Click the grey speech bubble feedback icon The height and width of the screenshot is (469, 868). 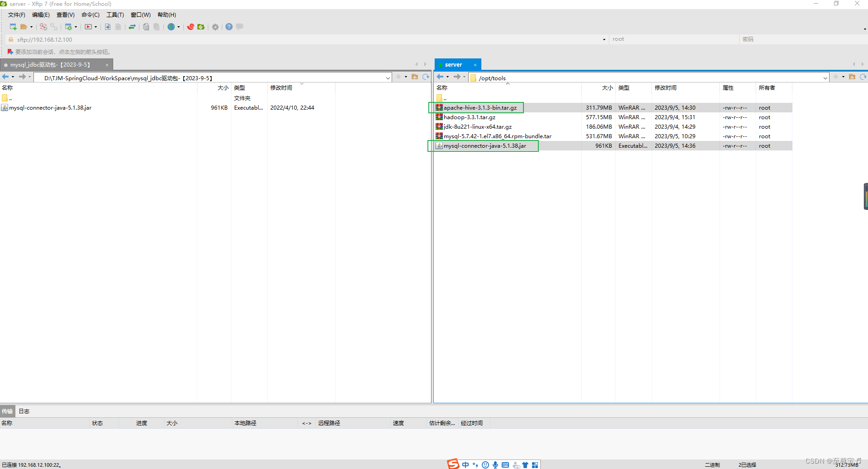(x=240, y=27)
